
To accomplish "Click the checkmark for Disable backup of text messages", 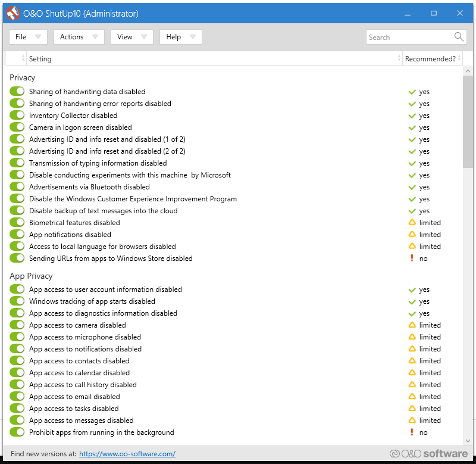I will coord(412,211).
